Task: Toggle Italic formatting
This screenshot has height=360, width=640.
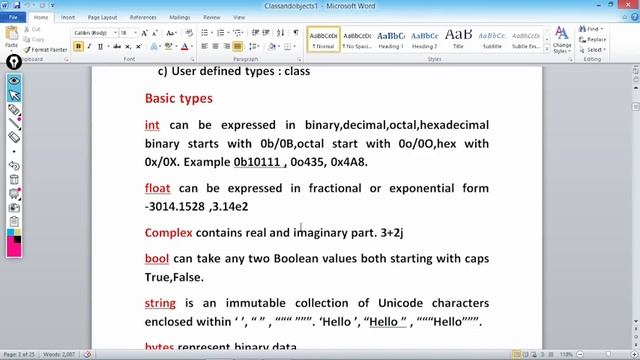Action: pos(89,47)
